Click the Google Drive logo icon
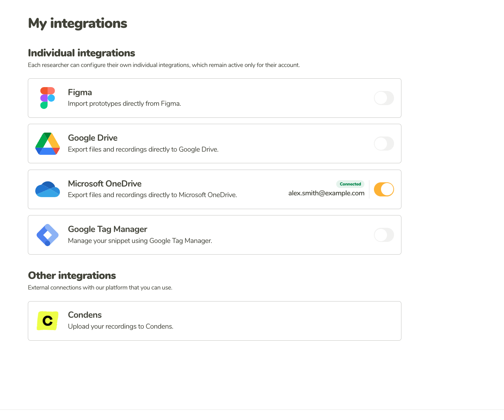 (x=48, y=144)
